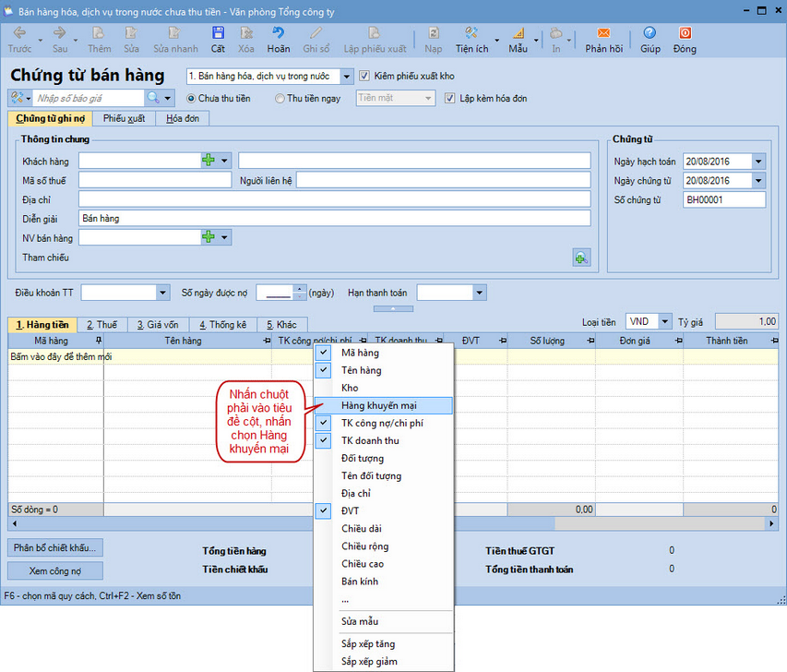The height and width of the screenshot is (672, 787).
Task: Click the Sửa nhanh toolbar icon
Action: pos(174,33)
